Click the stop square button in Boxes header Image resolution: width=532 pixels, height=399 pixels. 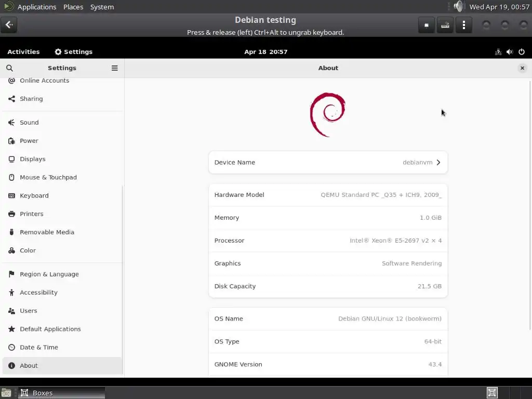pyautogui.click(x=427, y=25)
